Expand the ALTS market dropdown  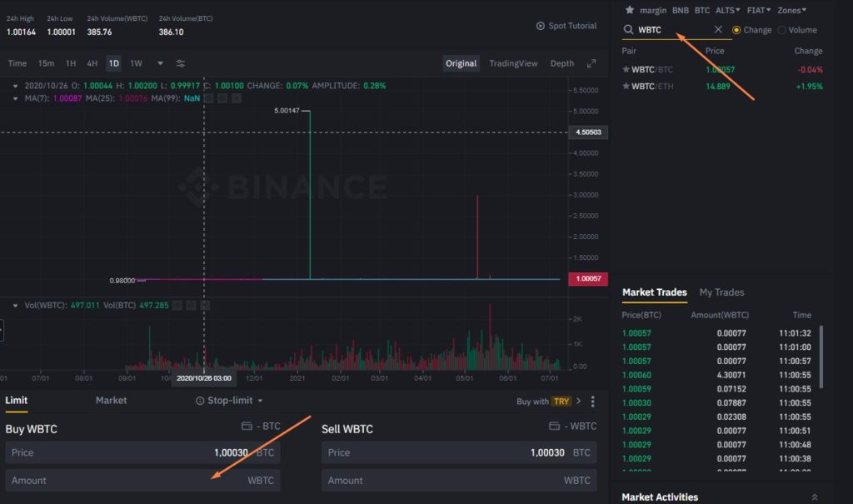(x=728, y=10)
